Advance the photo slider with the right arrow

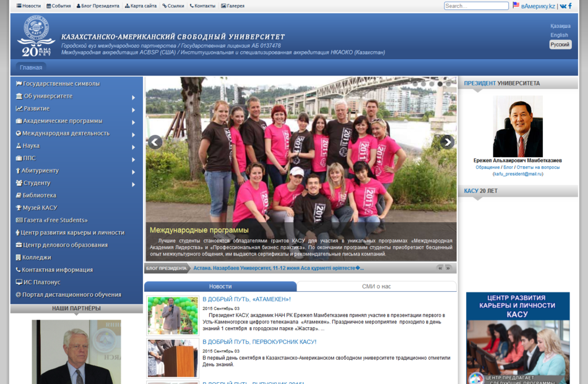coord(447,142)
